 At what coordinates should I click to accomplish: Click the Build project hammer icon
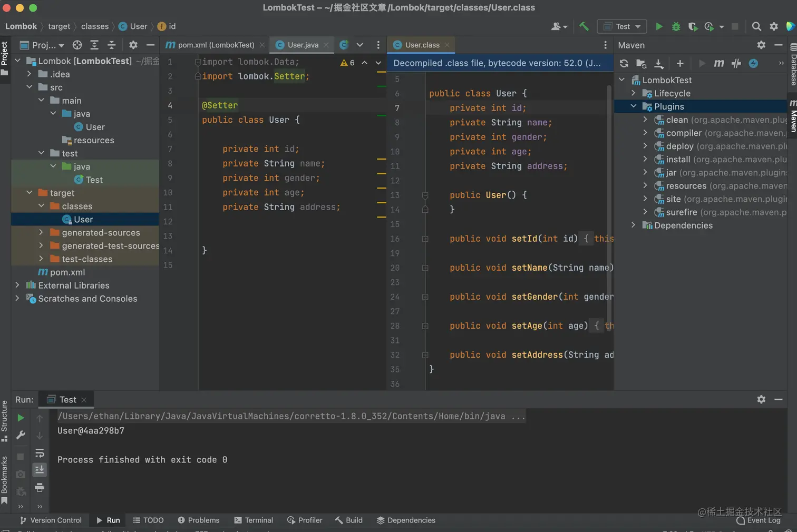(584, 26)
